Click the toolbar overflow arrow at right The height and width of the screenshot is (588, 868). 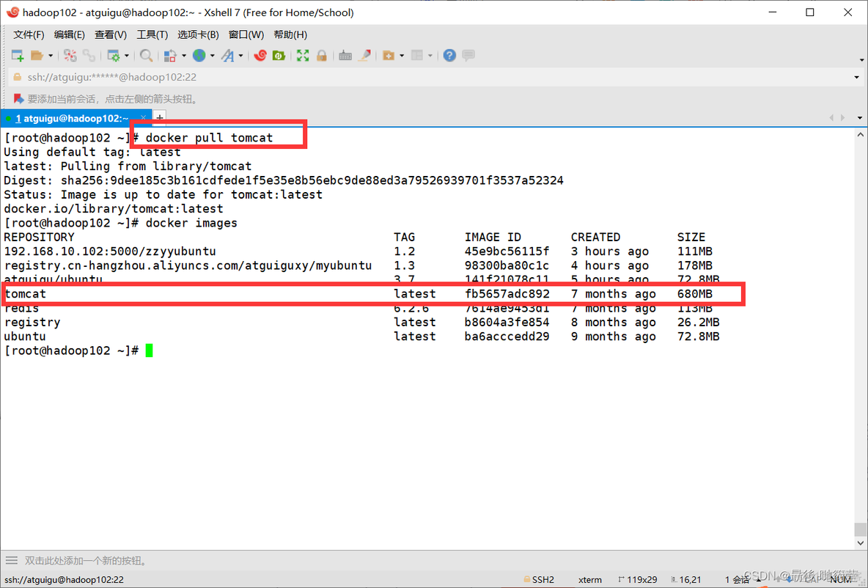pyautogui.click(x=861, y=59)
